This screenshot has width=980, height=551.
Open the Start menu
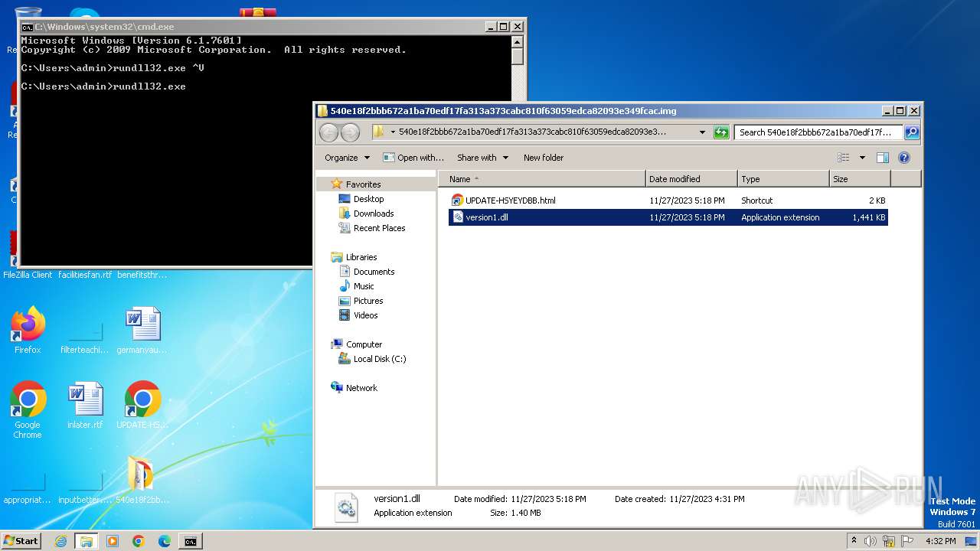click(x=21, y=541)
